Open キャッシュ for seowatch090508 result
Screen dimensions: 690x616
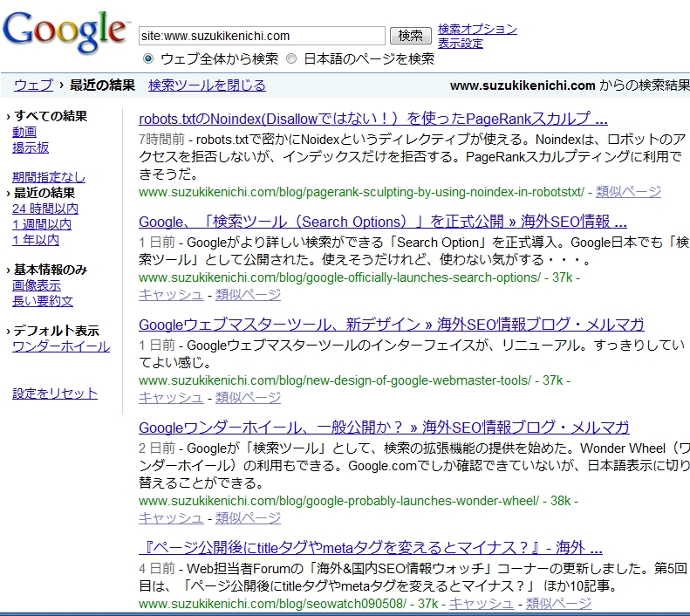(x=482, y=603)
